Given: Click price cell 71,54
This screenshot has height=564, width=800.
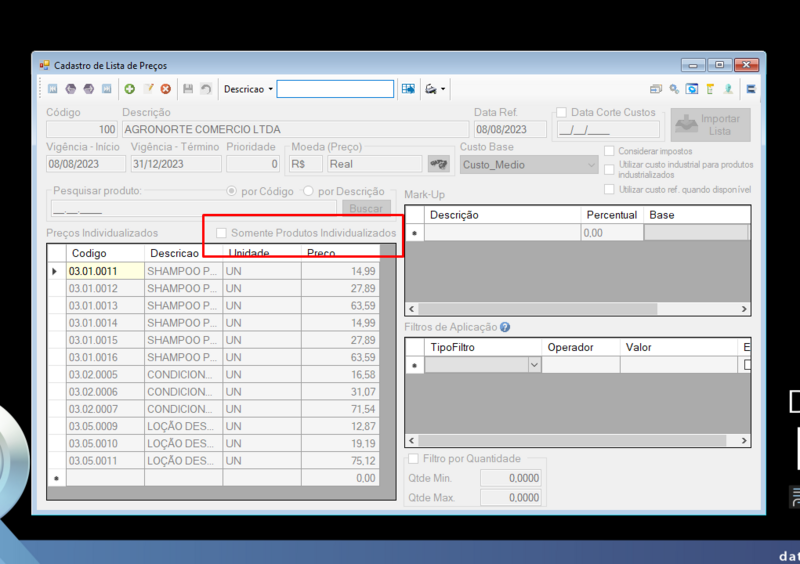Looking at the screenshot, I should click(x=340, y=409).
